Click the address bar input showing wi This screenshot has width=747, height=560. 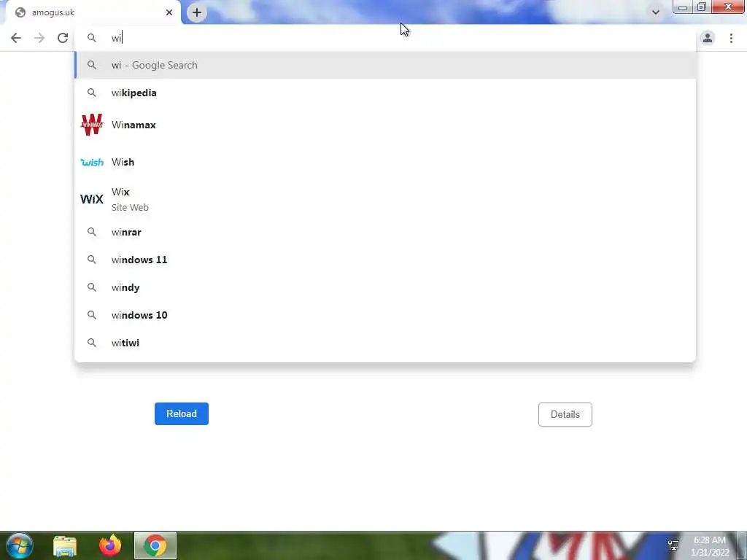click(385, 38)
